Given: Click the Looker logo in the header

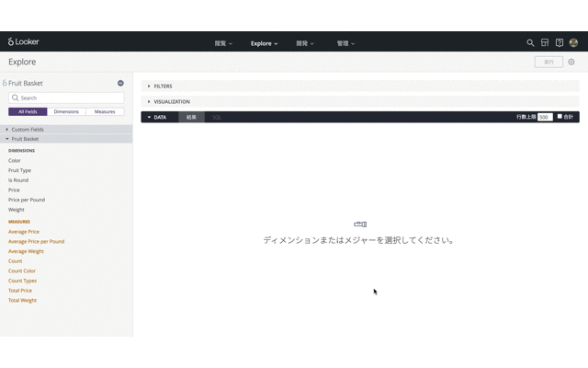Looking at the screenshot, I should [24, 42].
